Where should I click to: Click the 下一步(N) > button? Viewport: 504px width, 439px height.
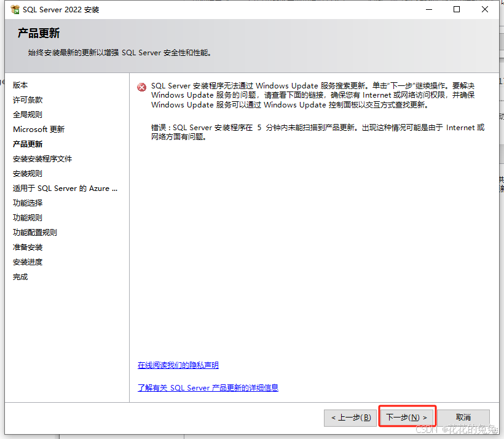(407, 417)
